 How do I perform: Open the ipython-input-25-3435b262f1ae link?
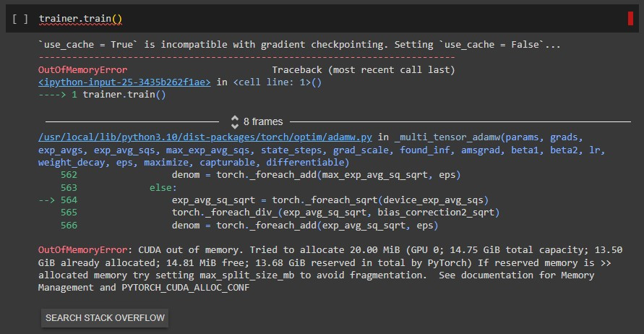[x=124, y=82]
